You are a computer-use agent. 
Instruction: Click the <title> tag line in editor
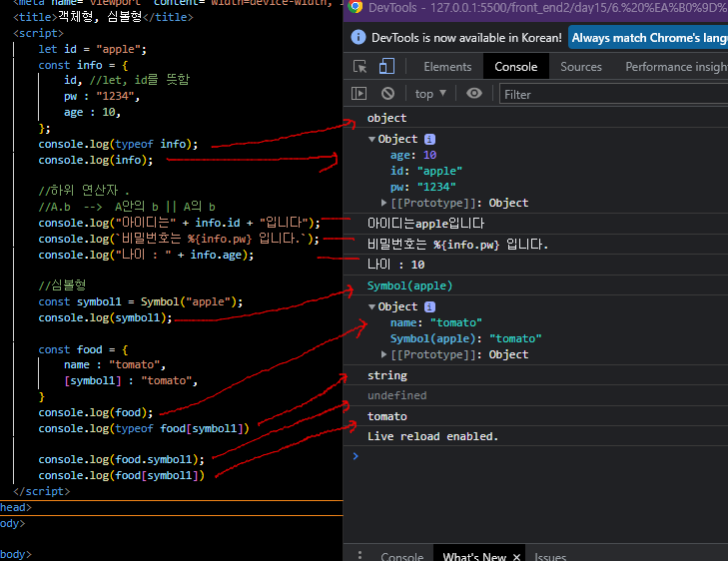[103, 17]
